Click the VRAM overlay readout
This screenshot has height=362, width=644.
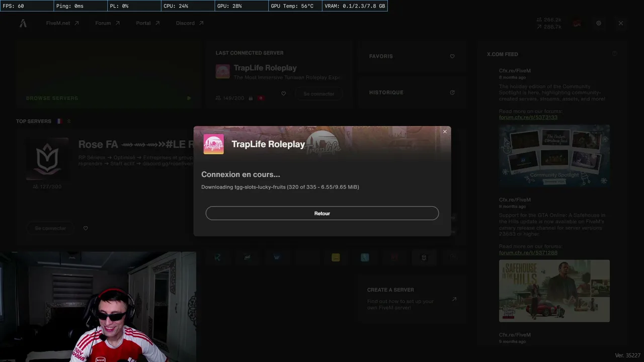pyautogui.click(x=355, y=6)
